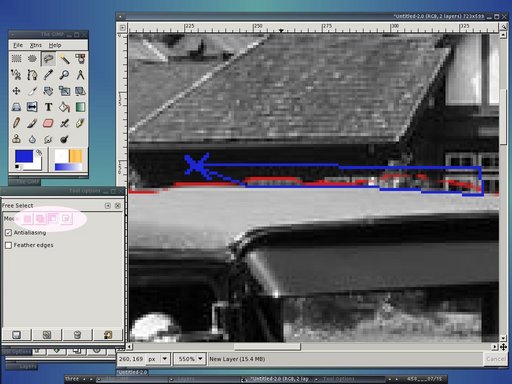Set selection mode to Add

(40, 219)
